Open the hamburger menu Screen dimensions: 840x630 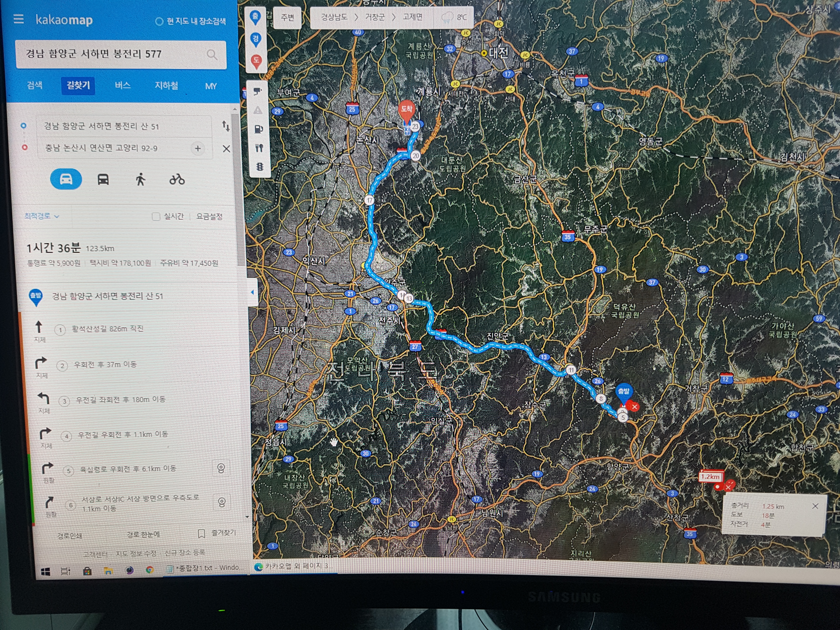[19, 19]
